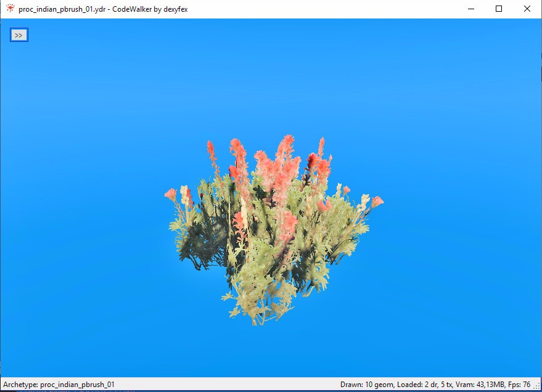This screenshot has width=542, height=392.
Task: Click the Loaded: 2 dr, 5 tx status entry
Action: pyautogui.click(x=425, y=385)
